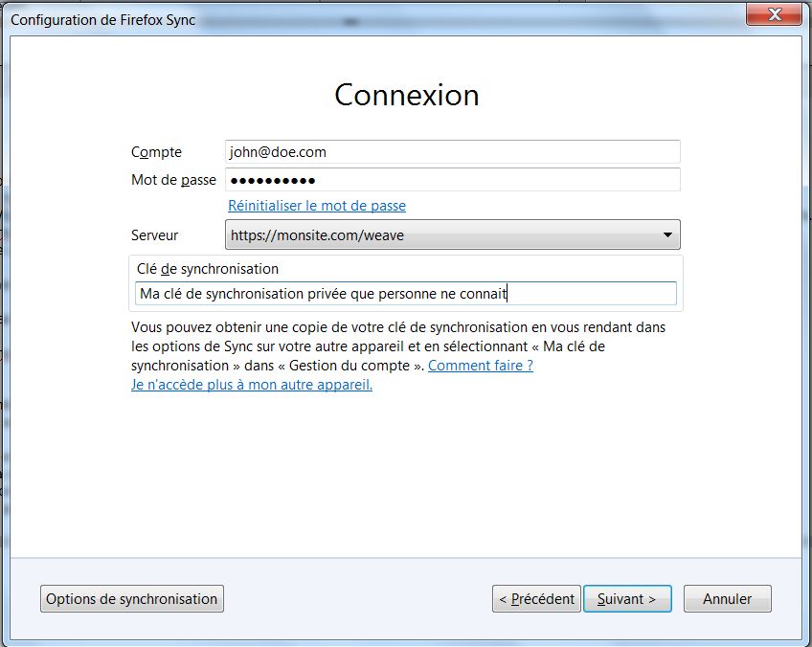Proceed with the Suivant button
The width and height of the screenshot is (812, 647).
coord(627,599)
